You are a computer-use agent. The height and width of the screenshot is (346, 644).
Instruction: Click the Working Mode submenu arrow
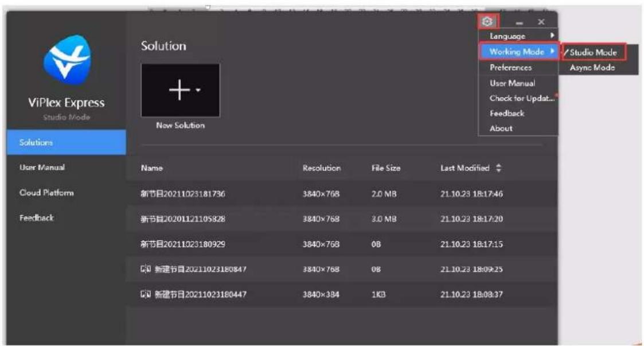coord(552,51)
